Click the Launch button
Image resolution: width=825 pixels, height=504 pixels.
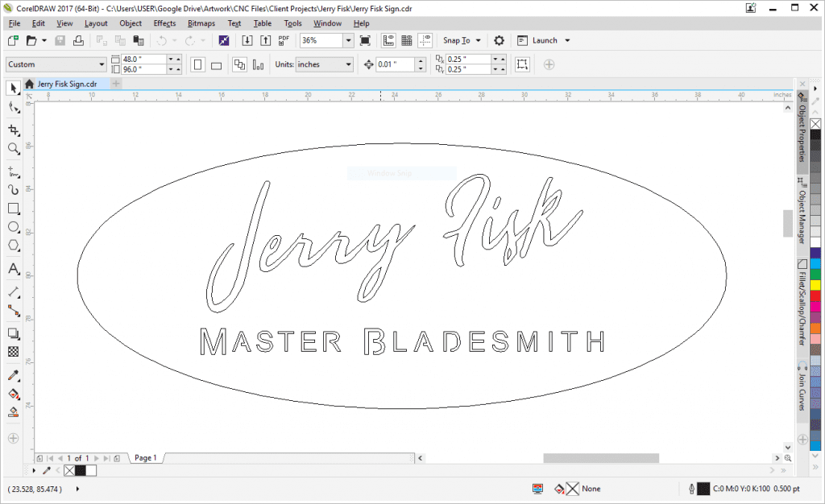pyautogui.click(x=545, y=40)
